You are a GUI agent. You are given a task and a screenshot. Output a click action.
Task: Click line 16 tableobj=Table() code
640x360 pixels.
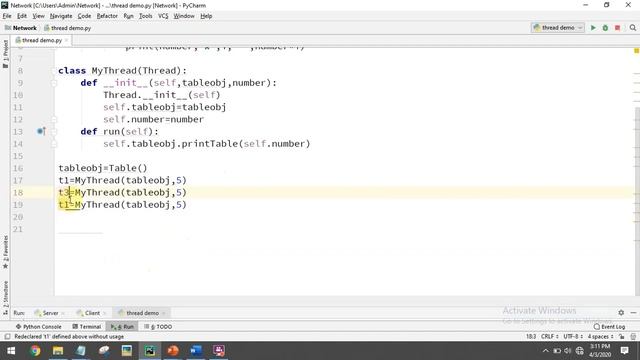pos(102,168)
